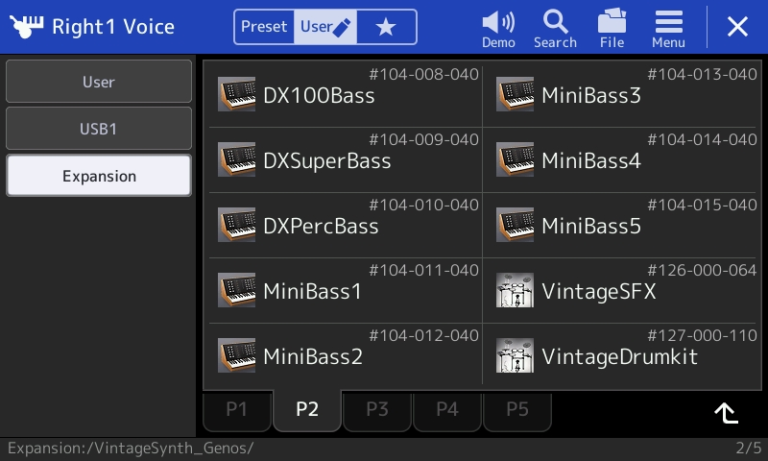Switch to User voices toggle
This screenshot has height=461, width=768.
325,26
